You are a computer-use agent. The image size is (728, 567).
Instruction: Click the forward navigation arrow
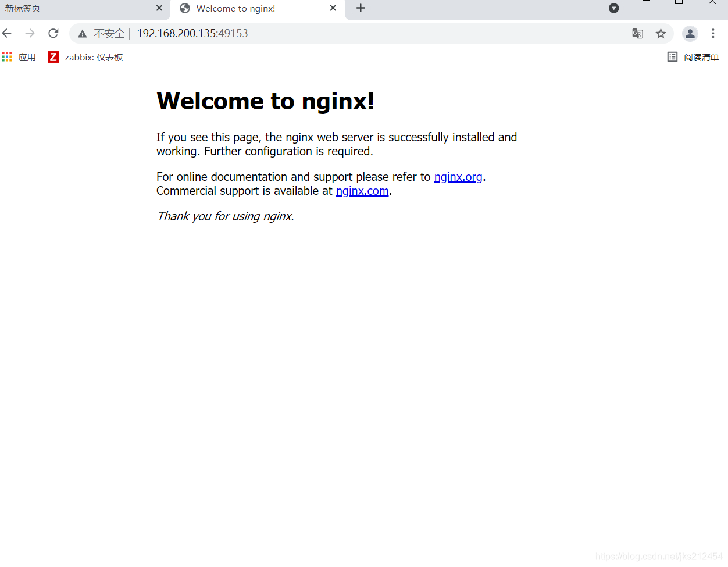[30, 33]
